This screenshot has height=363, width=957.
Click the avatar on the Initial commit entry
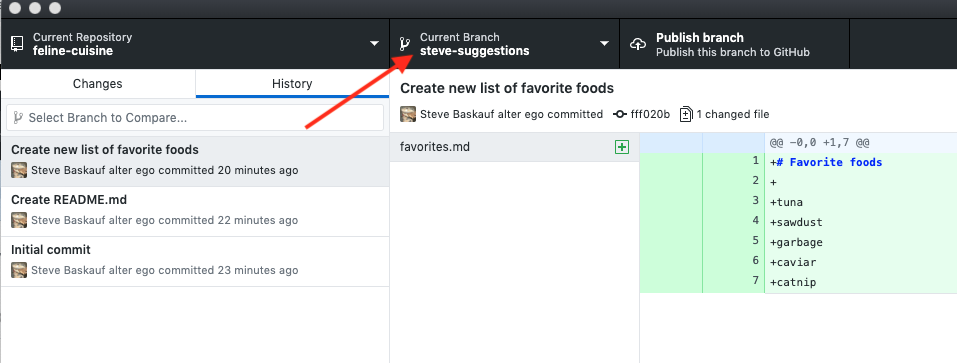coord(19,270)
